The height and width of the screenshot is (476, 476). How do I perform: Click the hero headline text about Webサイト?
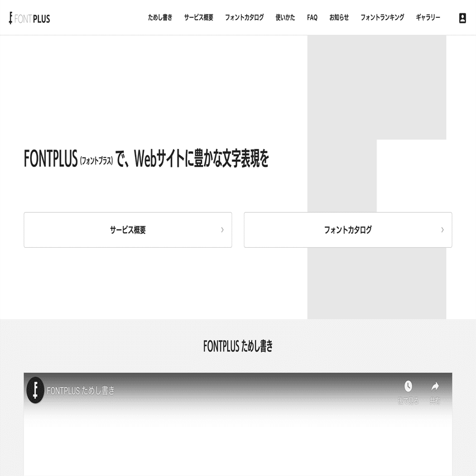[x=146, y=158]
